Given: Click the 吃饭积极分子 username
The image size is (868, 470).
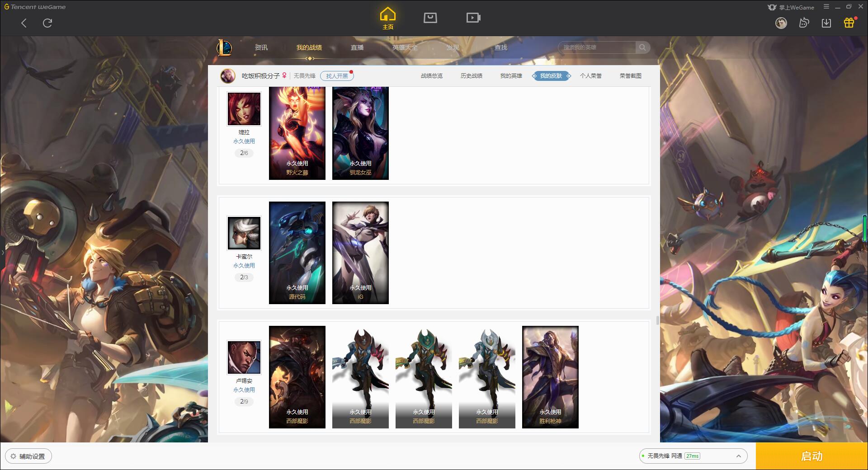Looking at the screenshot, I should click(x=261, y=76).
